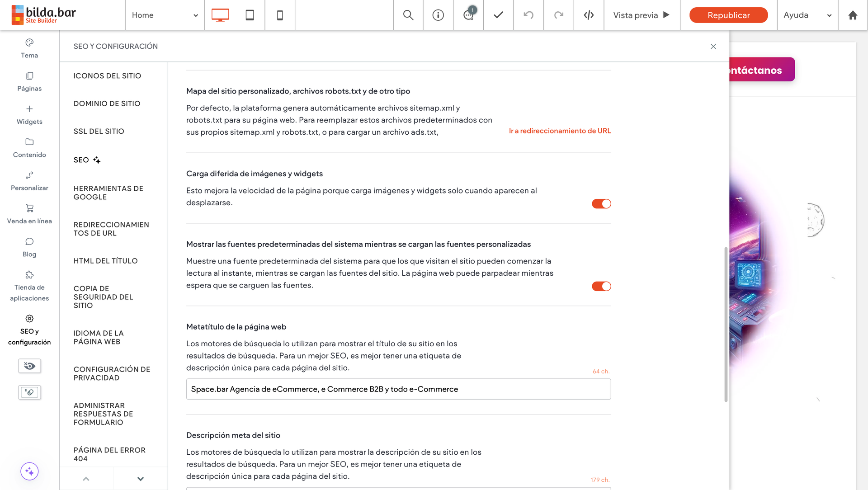868x490 pixels.
Task: Toggle the sidebar button below eye icon
Action: point(29,392)
